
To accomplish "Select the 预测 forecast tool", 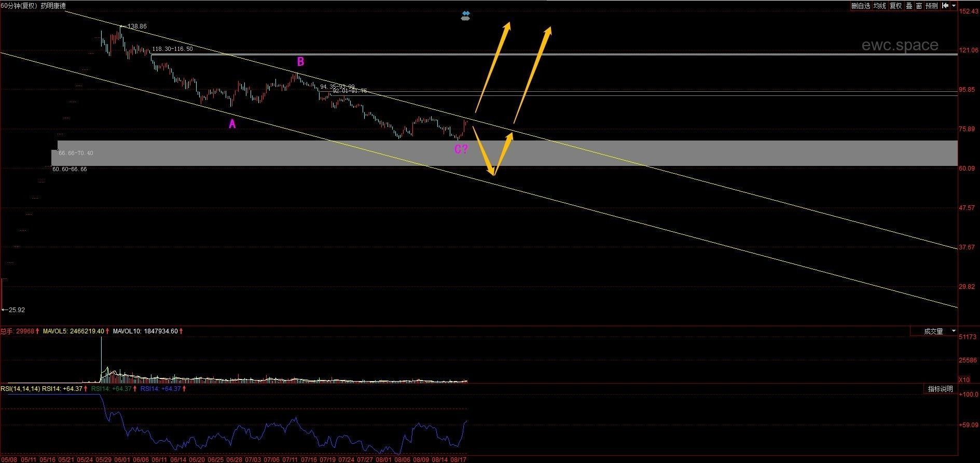I will 932,6.
